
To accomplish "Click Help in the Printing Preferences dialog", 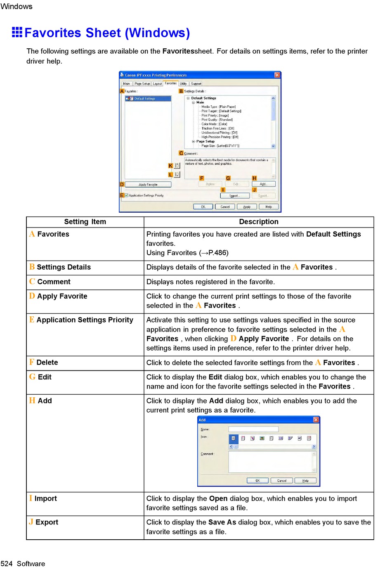I will click(x=269, y=207).
